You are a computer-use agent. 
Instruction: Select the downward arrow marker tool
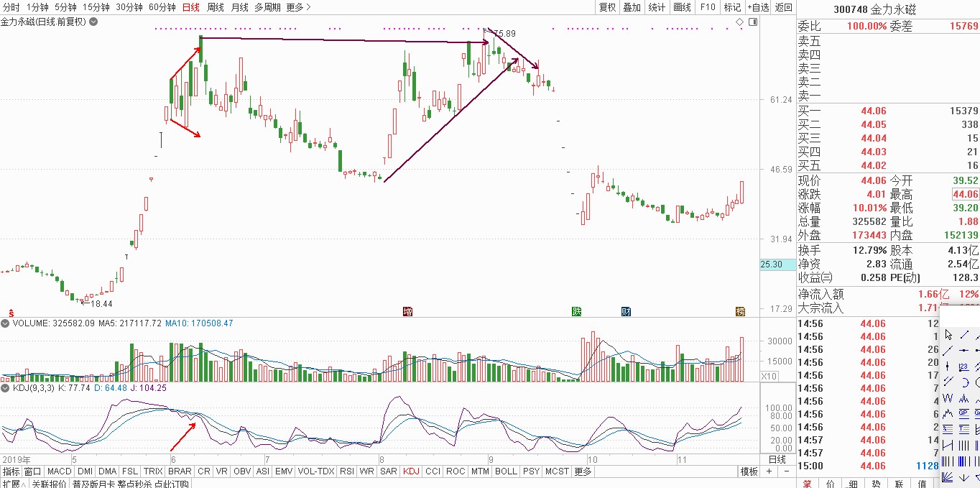[964, 477]
